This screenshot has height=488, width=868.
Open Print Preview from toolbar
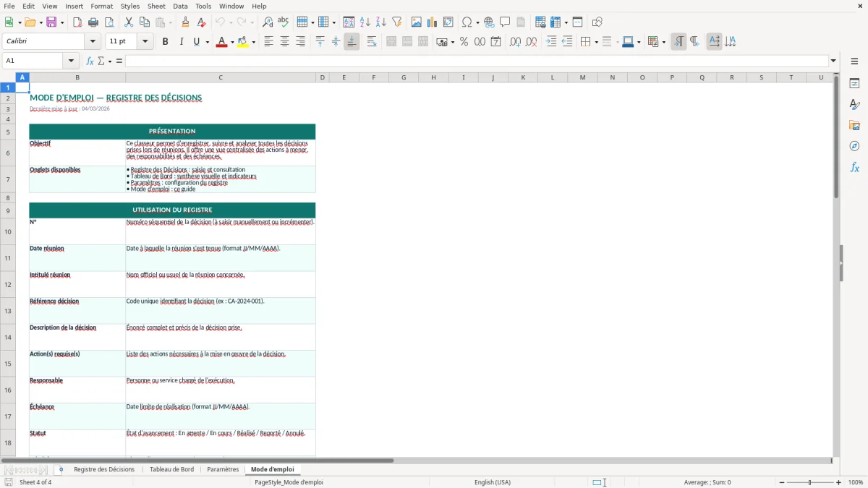109,22
